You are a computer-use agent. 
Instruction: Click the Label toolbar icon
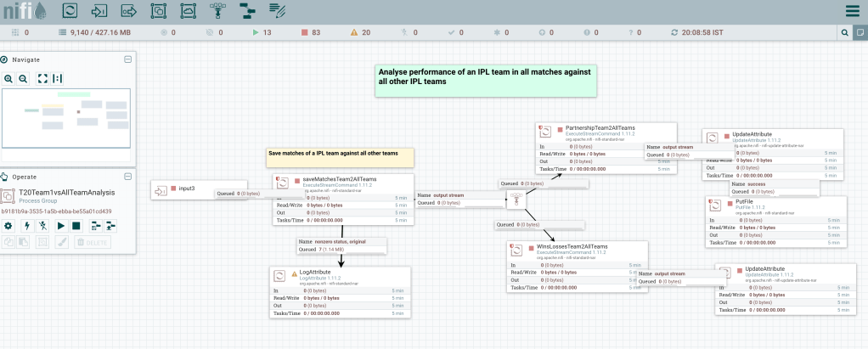click(x=275, y=11)
